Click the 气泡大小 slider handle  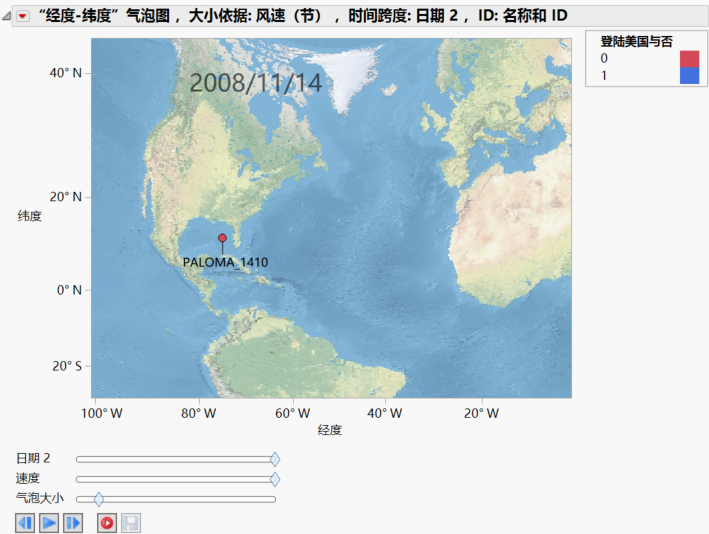point(99,498)
